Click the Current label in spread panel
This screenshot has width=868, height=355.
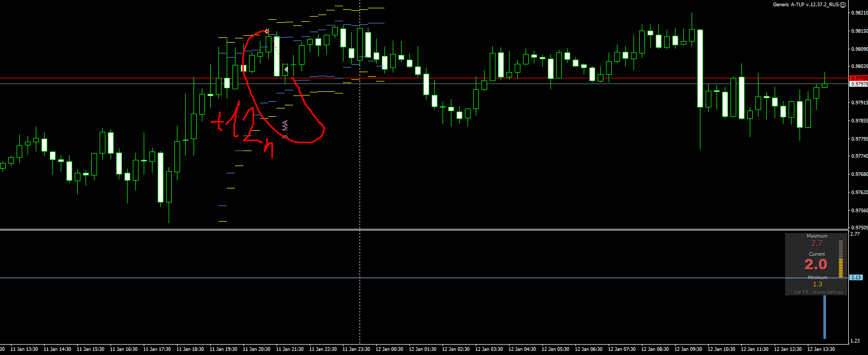(x=817, y=254)
